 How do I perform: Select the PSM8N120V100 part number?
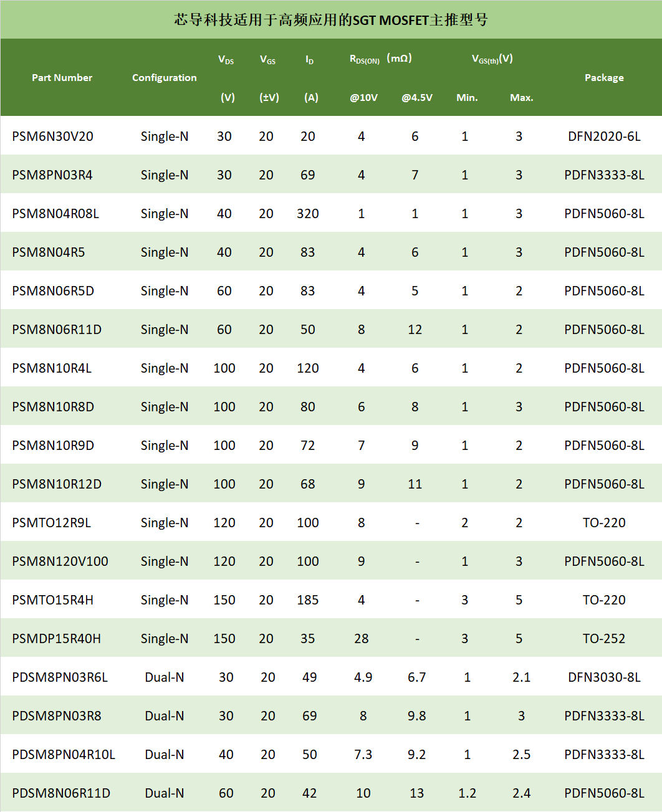coord(60,561)
